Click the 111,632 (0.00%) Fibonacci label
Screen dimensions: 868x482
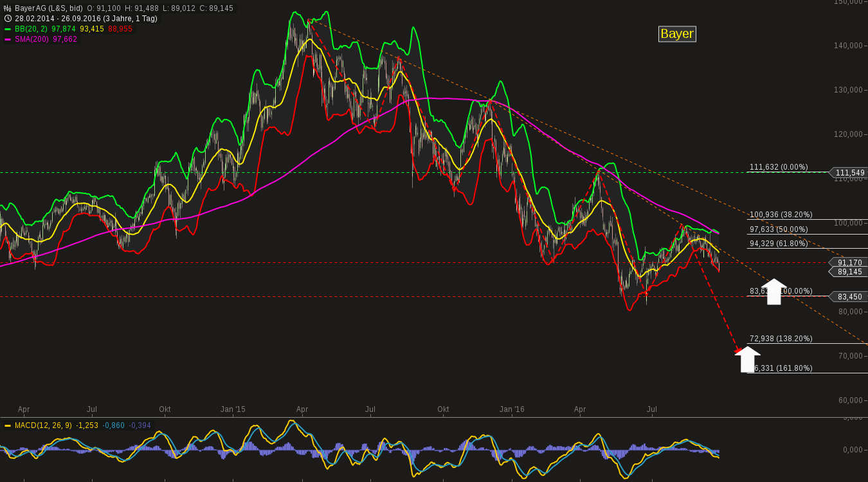(779, 167)
